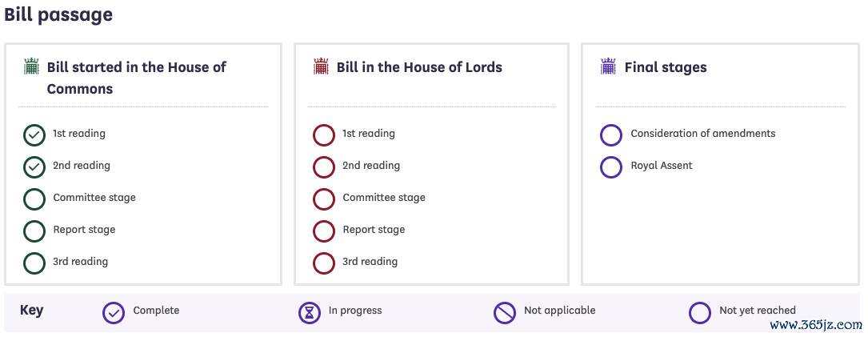Click the In progress hourglass icon in key
868x337 pixels.
click(x=310, y=313)
